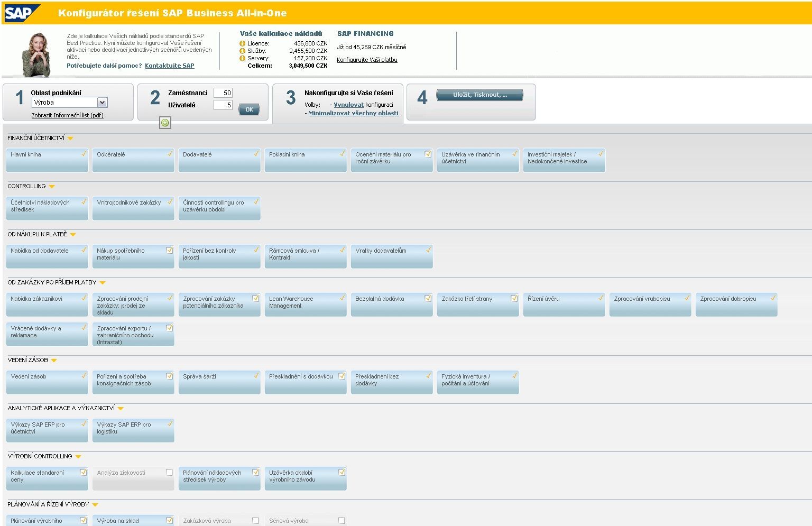Select step 3 Nakonfigurujte si Vaše řešení tab

pyautogui.click(x=338, y=103)
